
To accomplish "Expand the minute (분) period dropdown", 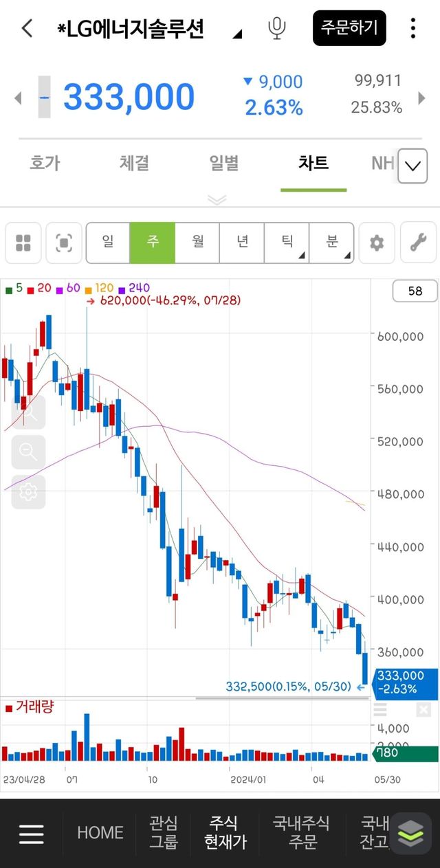I will click(x=332, y=243).
